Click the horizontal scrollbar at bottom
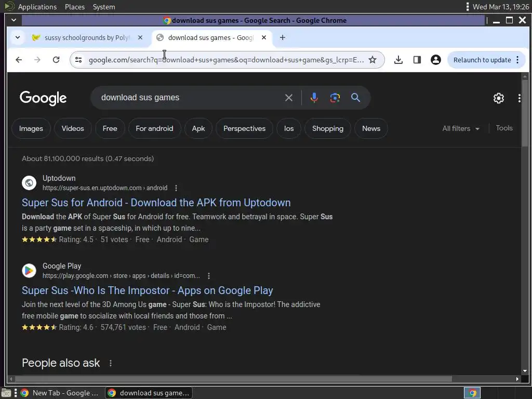The width and height of the screenshot is (532, 399). point(233,379)
